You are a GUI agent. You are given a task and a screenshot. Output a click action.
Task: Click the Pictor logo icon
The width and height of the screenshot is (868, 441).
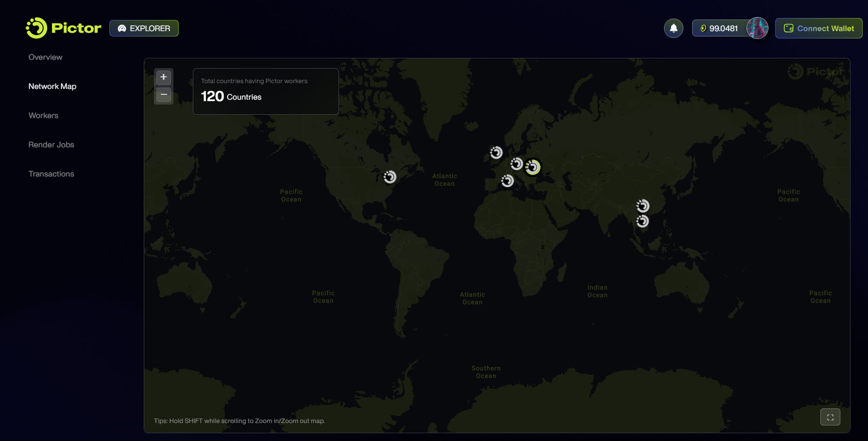pyautogui.click(x=36, y=28)
